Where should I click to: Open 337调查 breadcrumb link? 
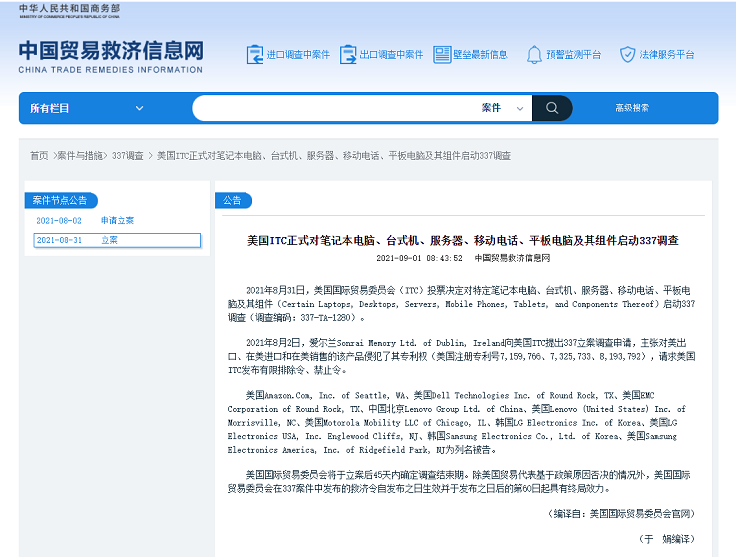click(x=128, y=156)
